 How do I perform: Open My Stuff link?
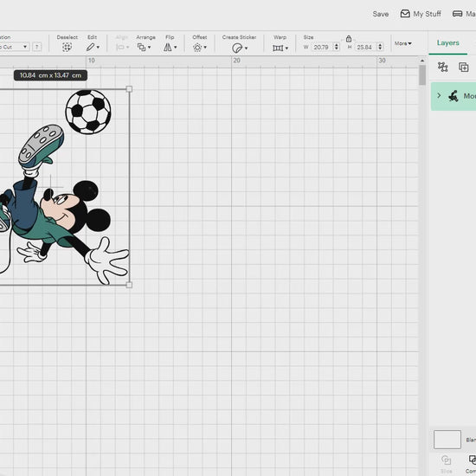(427, 14)
